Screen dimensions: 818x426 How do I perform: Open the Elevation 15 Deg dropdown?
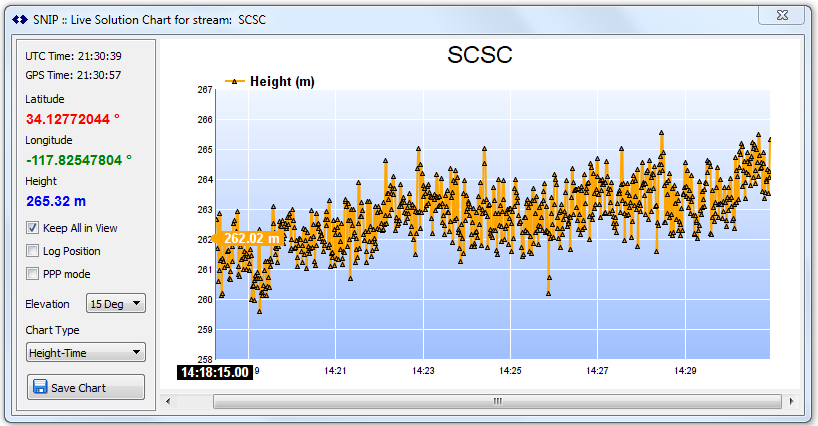(x=116, y=303)
